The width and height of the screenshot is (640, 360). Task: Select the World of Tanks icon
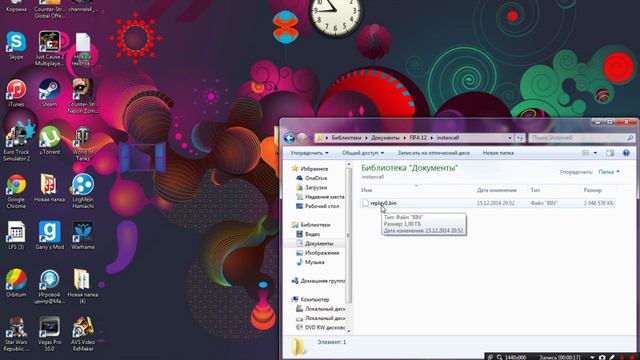(x=83, y=144)
